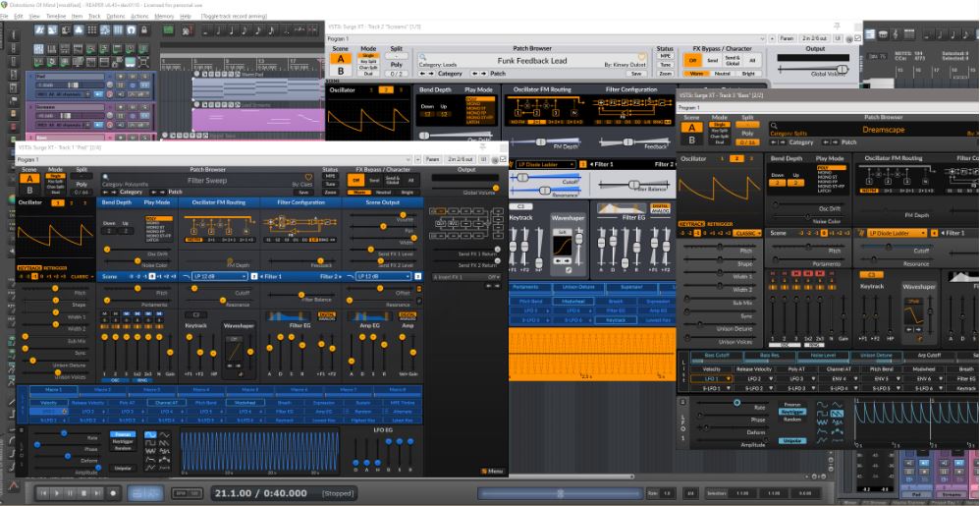This screenshot has height=506, width=980.
Task: Select Scene B in the Bass window
Action: click(691, 141)
